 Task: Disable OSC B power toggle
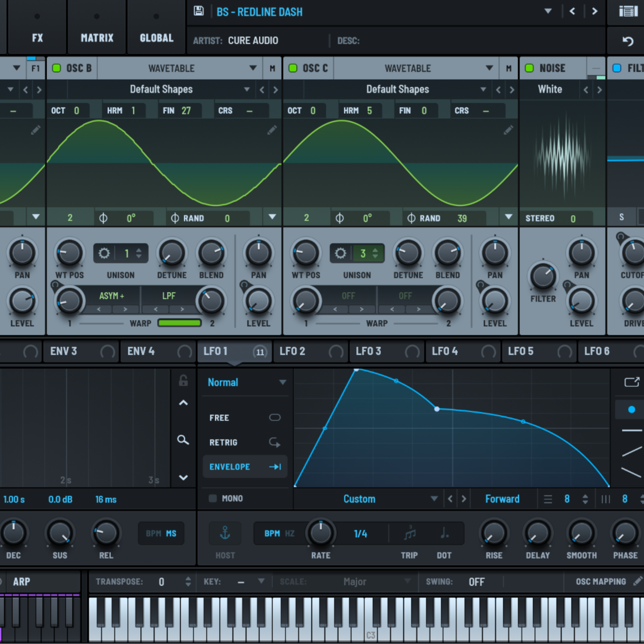[57, 68]
